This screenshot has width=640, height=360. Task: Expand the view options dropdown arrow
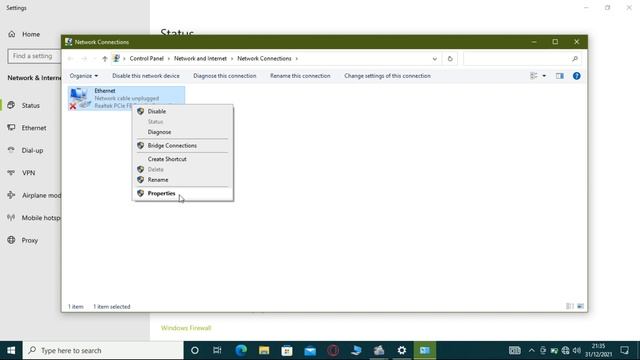coord(544,76)
